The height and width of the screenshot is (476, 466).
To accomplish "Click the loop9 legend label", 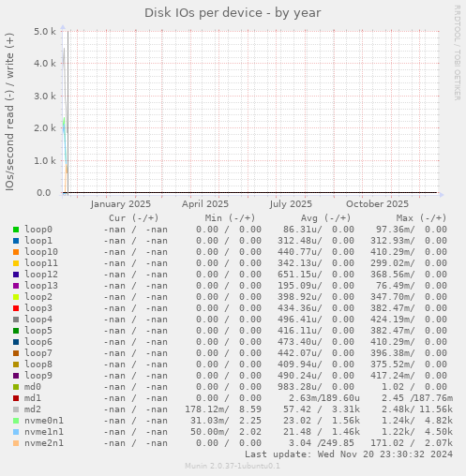I will click(38, 376).
